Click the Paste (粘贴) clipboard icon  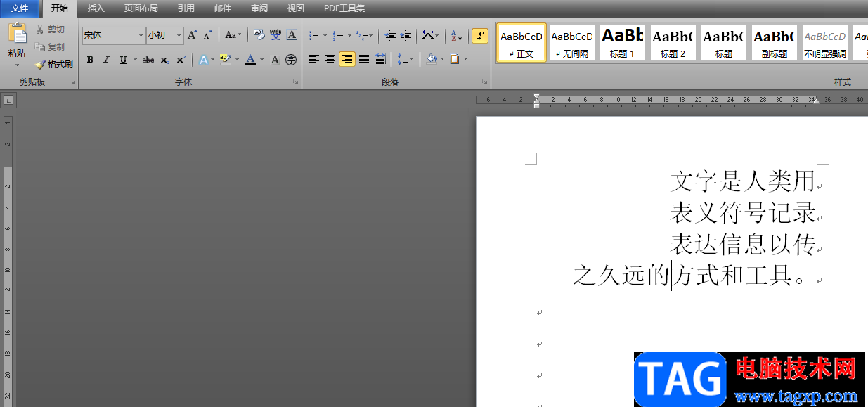tap(17, 34)
